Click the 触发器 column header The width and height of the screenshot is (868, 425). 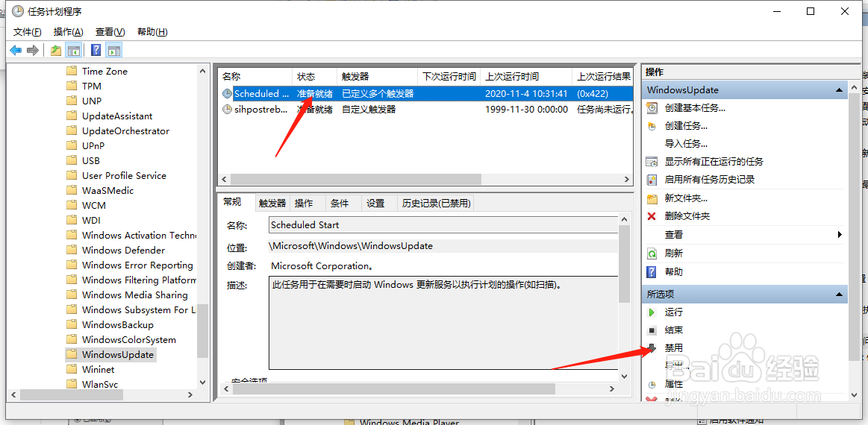pos(377,76)
